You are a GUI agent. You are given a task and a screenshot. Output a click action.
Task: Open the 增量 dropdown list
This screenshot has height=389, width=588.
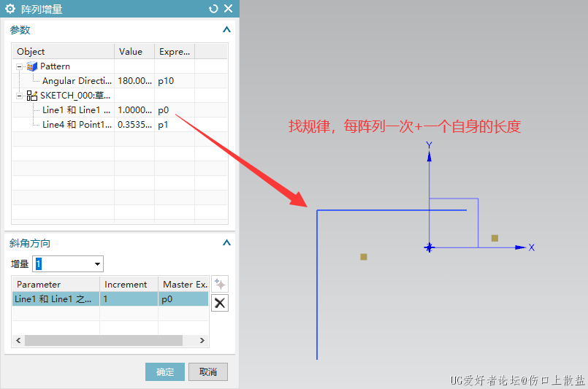pos(97,264)
